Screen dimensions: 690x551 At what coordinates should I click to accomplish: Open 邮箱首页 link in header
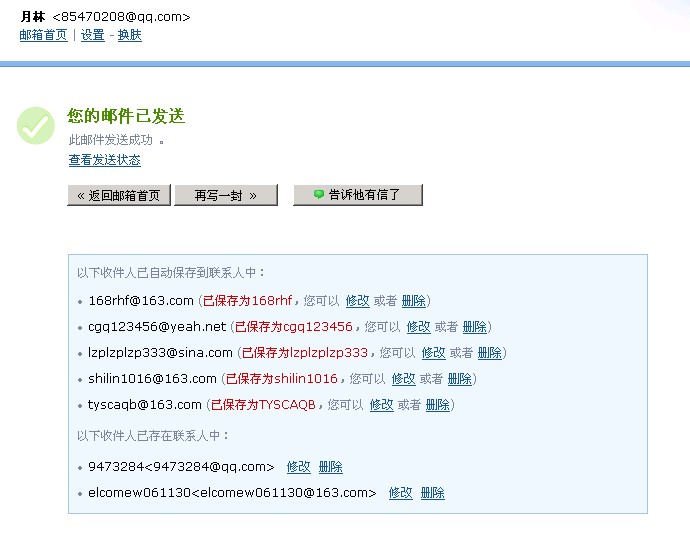(43, 35)
